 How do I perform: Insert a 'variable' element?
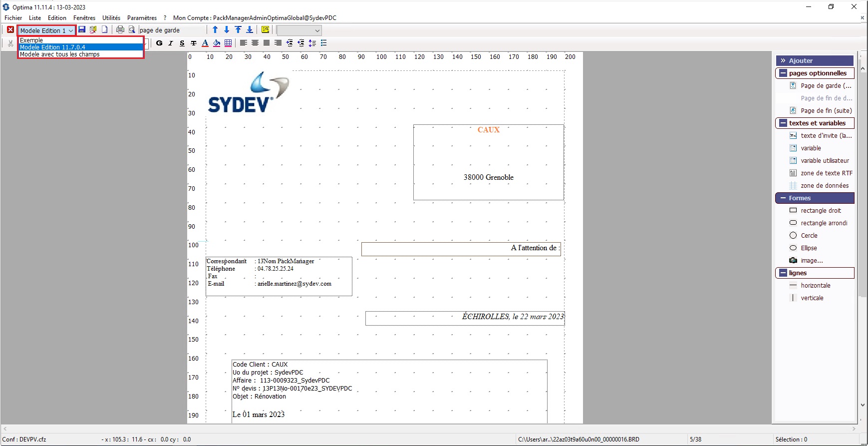(x=805, y=148)
